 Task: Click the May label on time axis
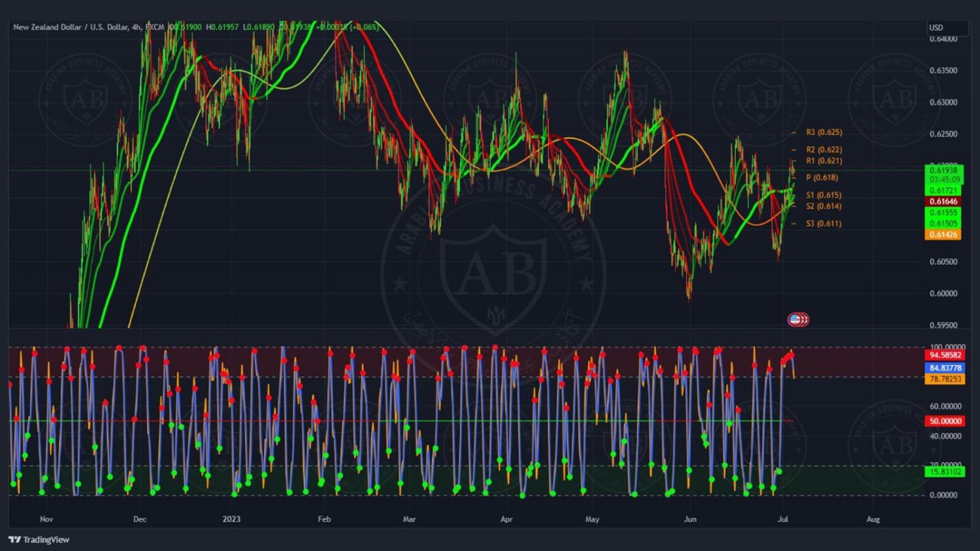[592, 520]
